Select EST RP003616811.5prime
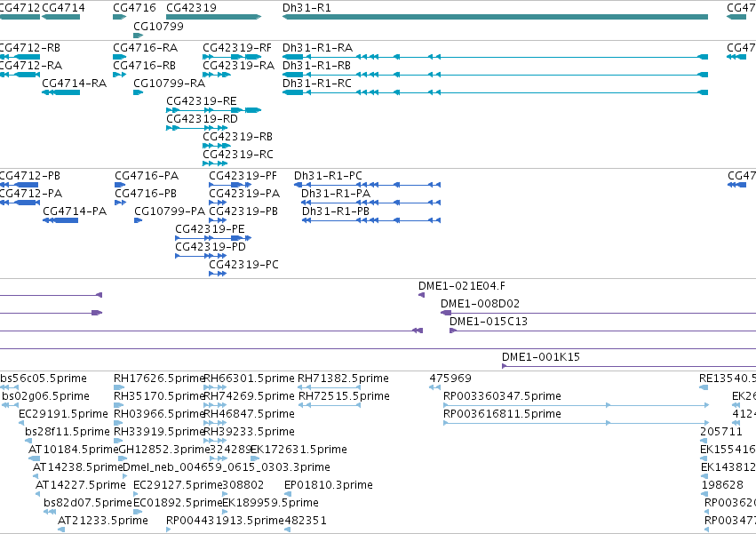The width and height of the screenshot is (756, 534). pyautogui.click(x=577, y=424)
